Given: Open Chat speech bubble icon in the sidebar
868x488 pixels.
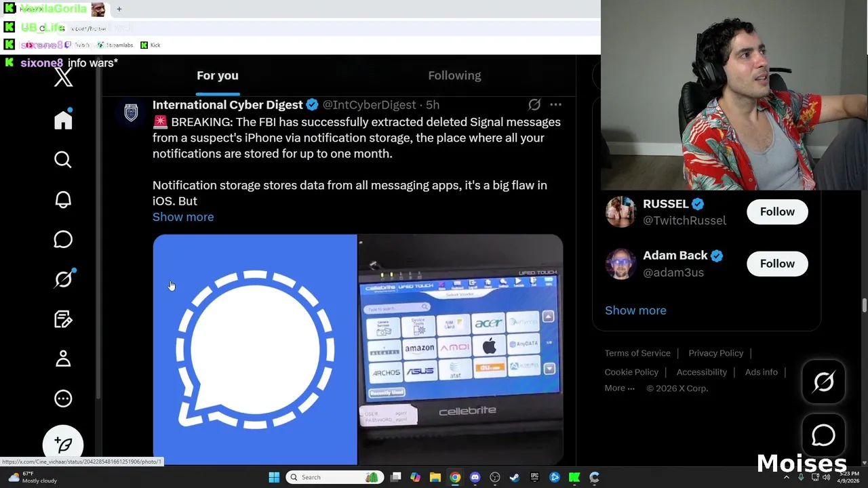Looking at the screenshot, I should (x=63, y=239).
